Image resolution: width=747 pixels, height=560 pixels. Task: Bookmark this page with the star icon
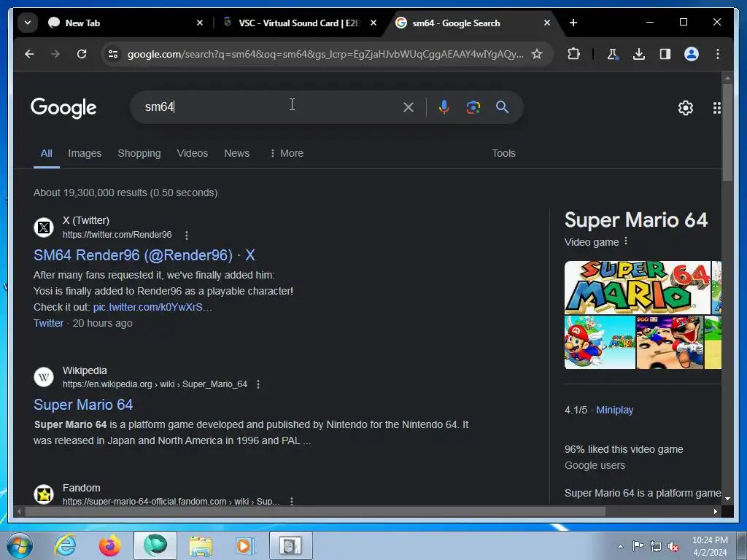click(537, 54)
